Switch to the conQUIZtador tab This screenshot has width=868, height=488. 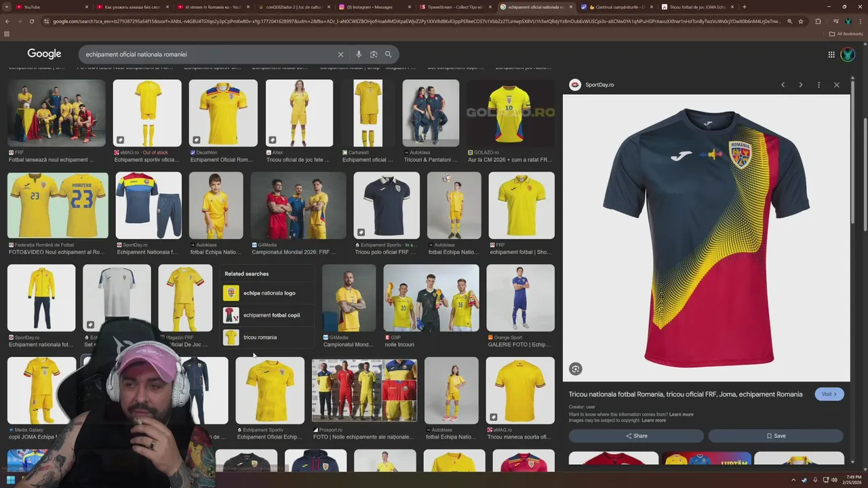pyautogui.click(x=294, y=7)
